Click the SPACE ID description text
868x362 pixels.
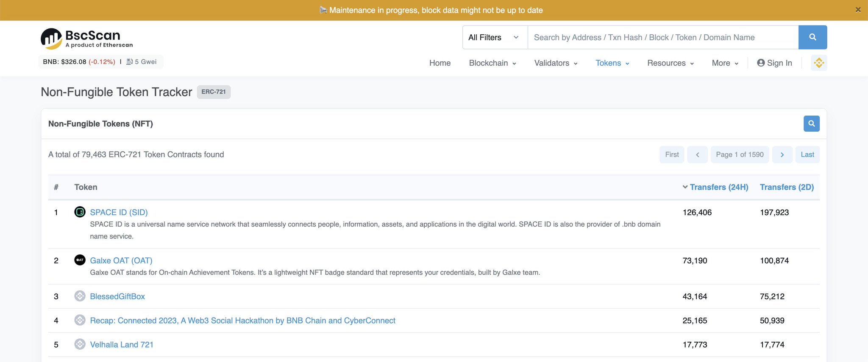[375, 230]
